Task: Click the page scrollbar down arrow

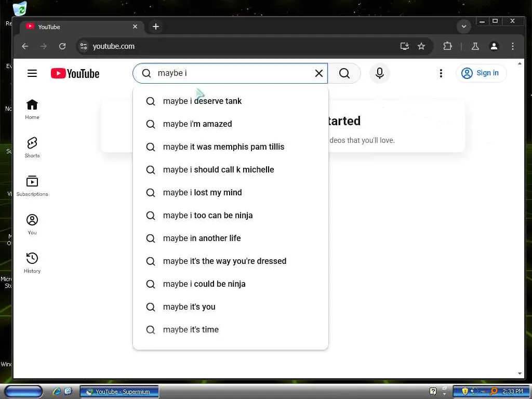Action: coord(520,374)
